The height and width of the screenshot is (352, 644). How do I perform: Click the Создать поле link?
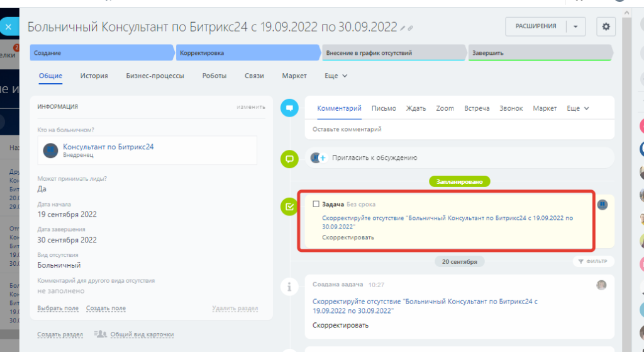106,308
